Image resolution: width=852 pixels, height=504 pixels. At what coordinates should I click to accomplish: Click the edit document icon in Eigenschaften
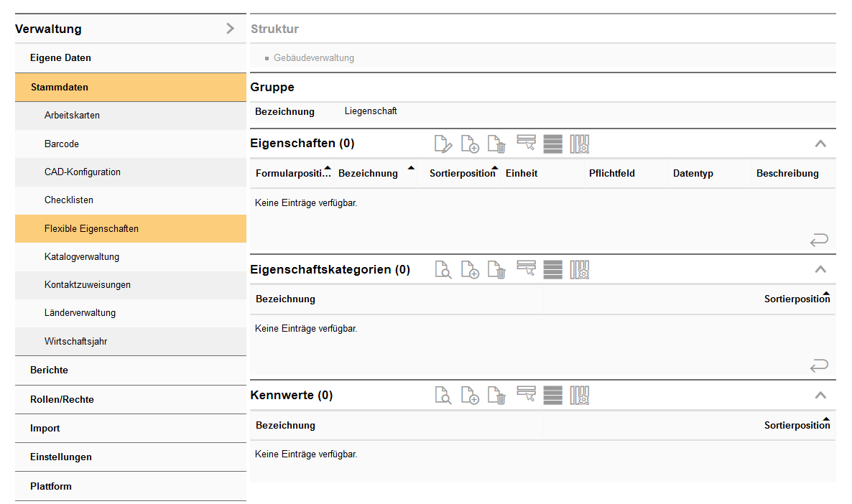click(x=443, y=144)
